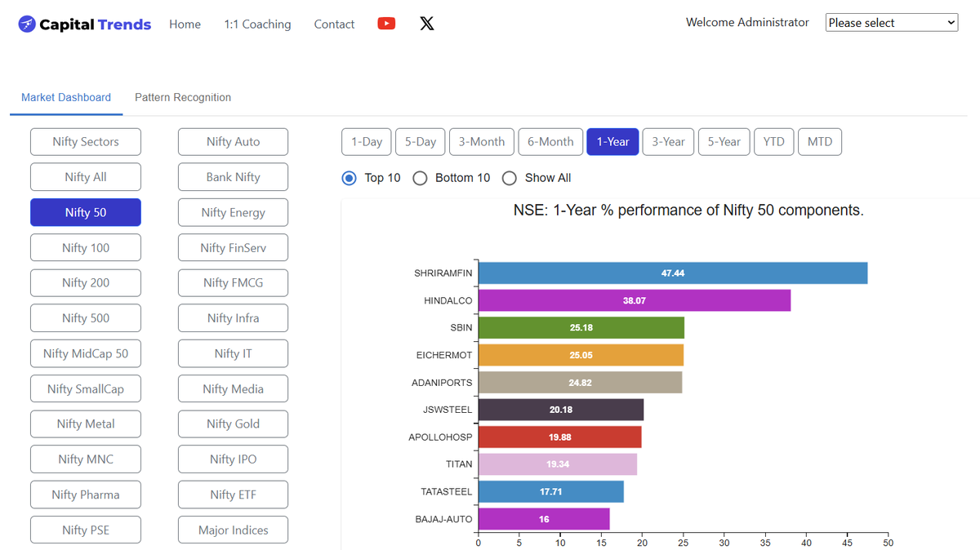Choose the 3-Year timeframe
Screen dimensions: 980x550
[668, 142]
